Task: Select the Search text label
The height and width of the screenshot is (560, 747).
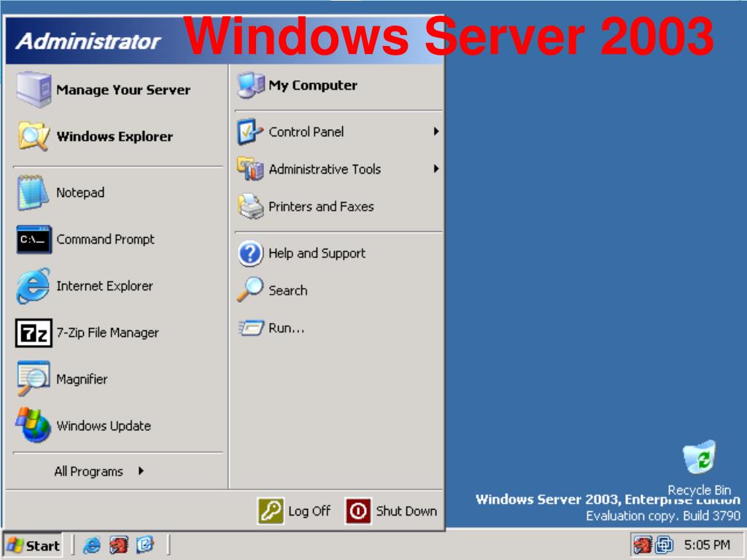Action: coord(288,290)
